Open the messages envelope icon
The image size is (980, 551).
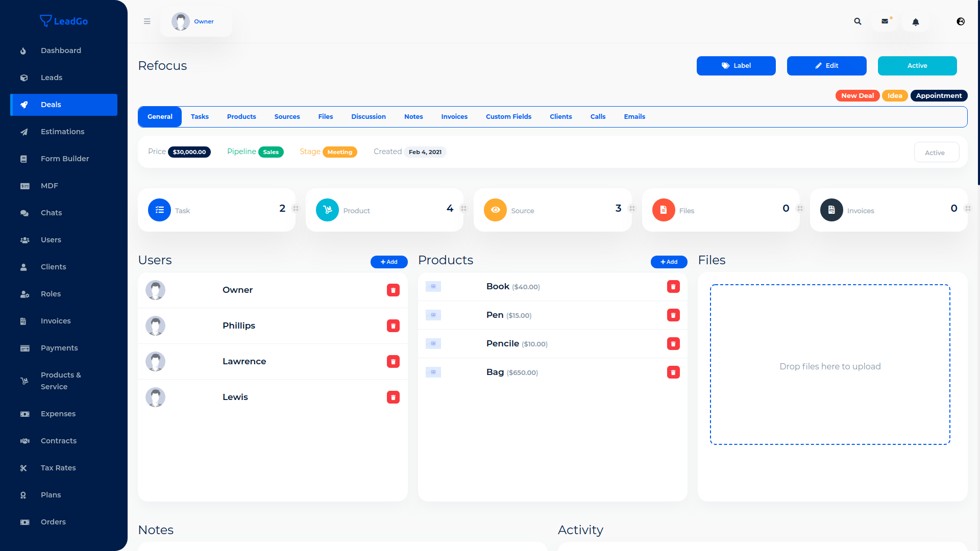tap(885, 21)
